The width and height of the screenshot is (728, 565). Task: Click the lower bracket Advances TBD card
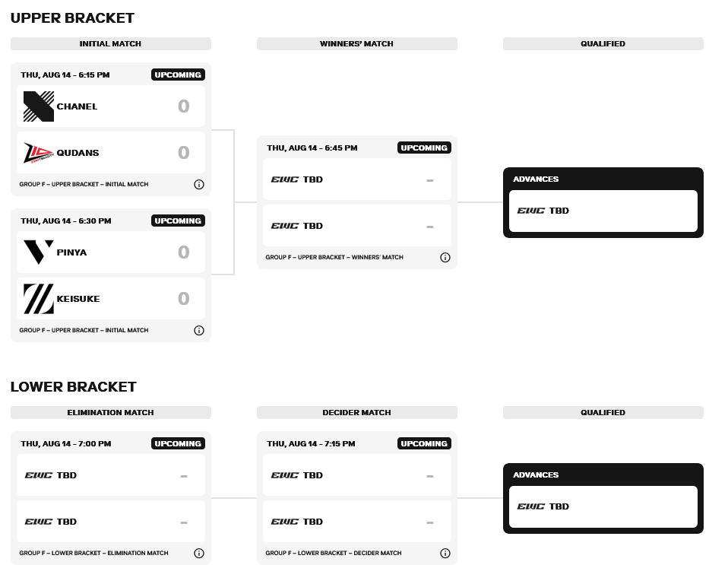(603, 507)
